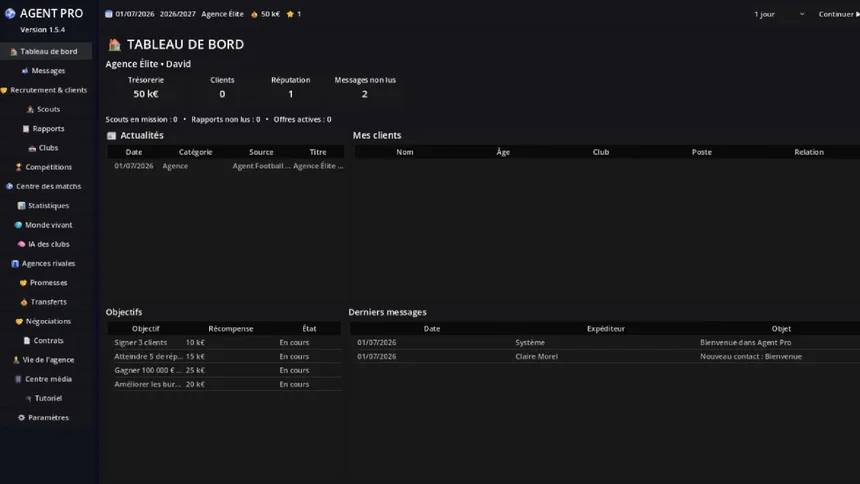Click the Centre média icon
860x484 pixels.
tap(18, 379)
